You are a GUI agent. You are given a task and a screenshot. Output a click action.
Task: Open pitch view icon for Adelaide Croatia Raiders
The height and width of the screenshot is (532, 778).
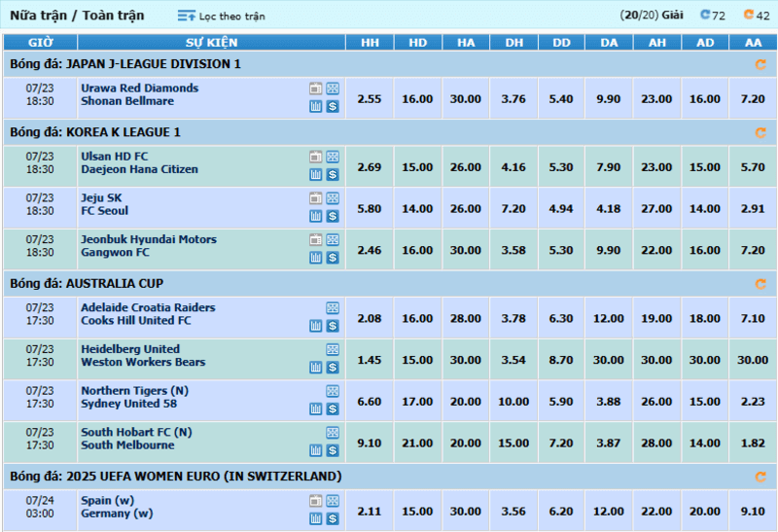pos(333,308)
